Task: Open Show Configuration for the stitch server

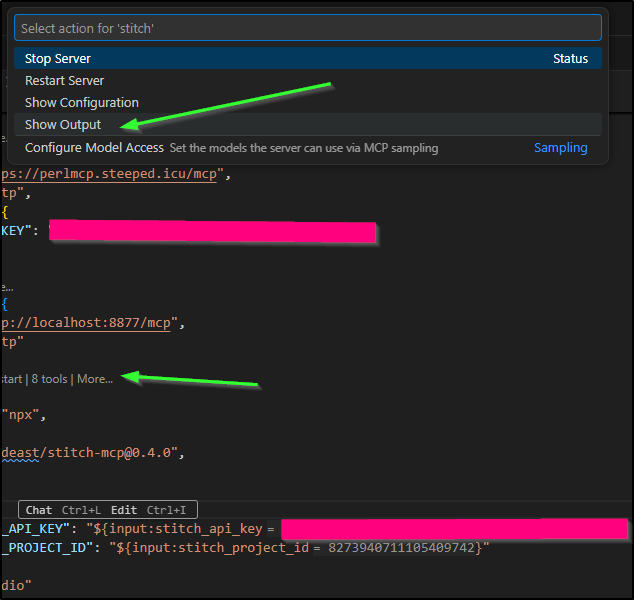Action: point(81,103)
